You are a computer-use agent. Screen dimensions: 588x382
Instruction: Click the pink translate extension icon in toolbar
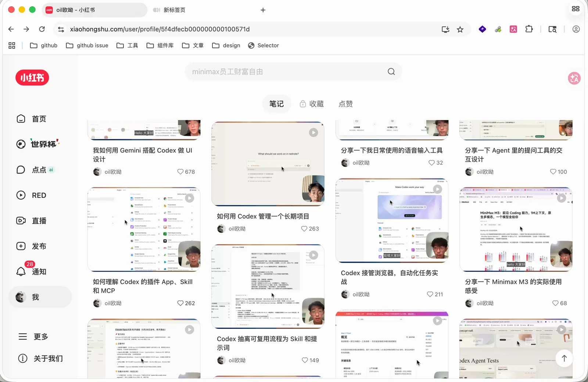tap(513, 29)
